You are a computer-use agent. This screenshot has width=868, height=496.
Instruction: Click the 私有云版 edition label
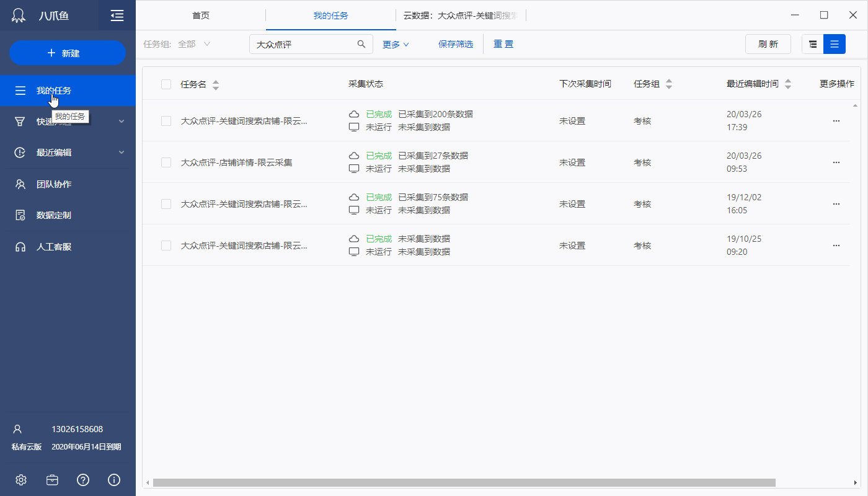tap(27, 446)
